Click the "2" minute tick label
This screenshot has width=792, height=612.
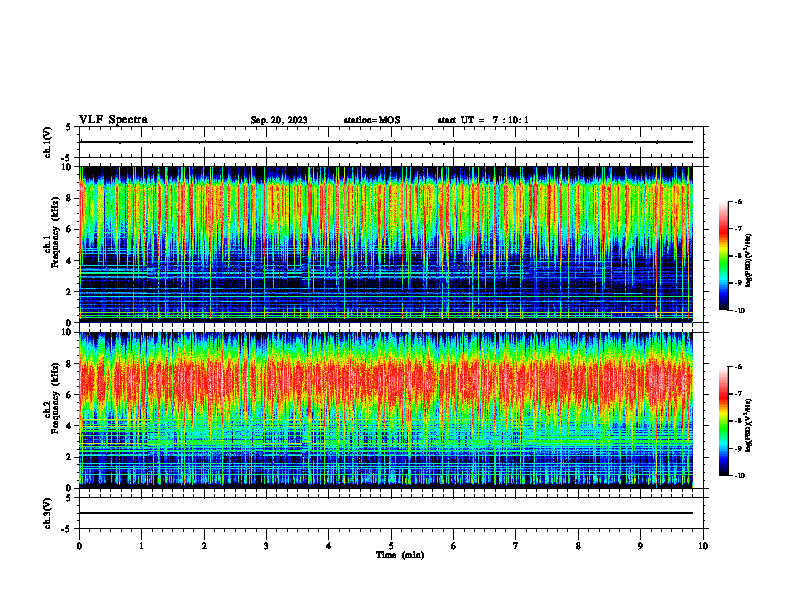tap(204, 546)
